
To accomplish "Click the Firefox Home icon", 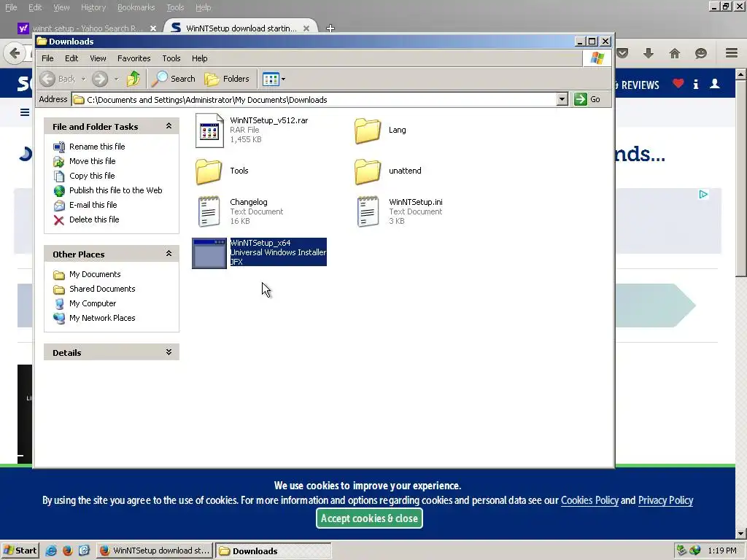I will point(675,53).
